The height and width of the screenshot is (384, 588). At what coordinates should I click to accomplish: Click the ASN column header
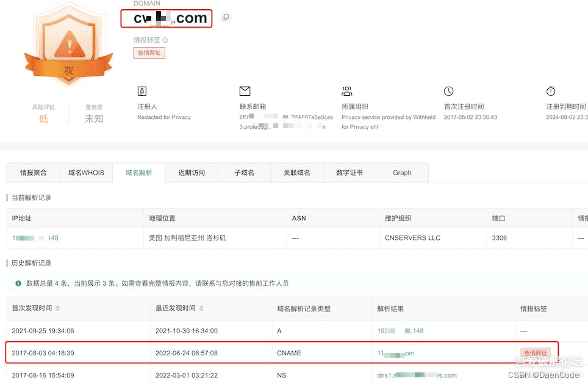tap(299, 218)
